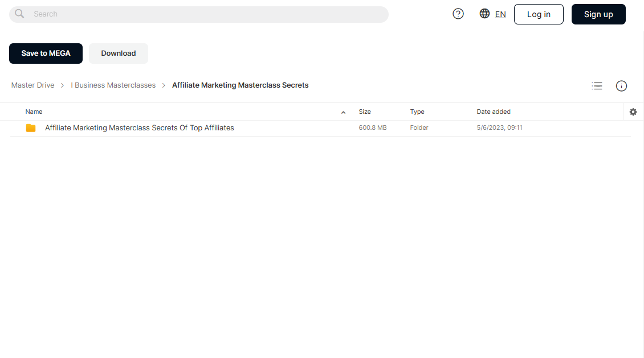The height and width of the screenshot is (358, 644).
Task: Switch view with list view icon
Action: coord(597,86)
